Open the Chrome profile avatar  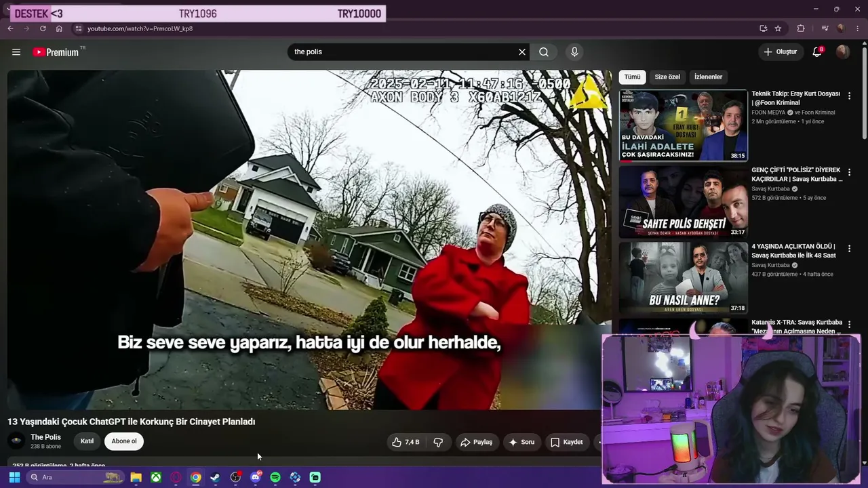click(841, 28)
